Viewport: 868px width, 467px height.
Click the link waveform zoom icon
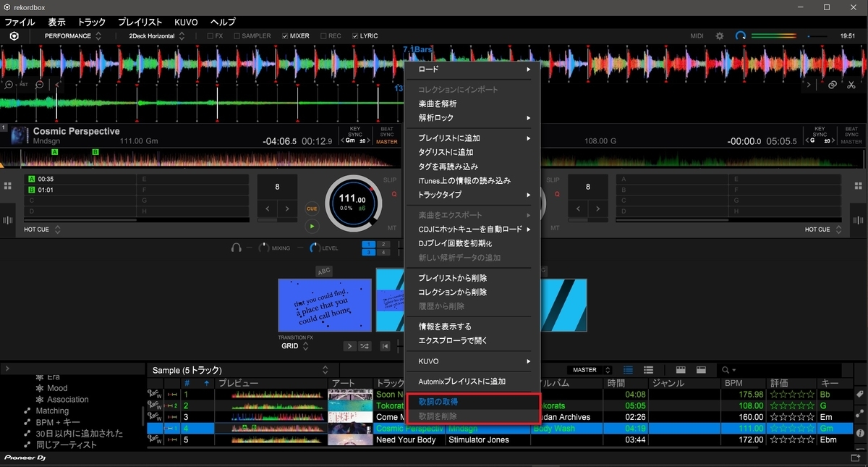pyautogui.click(x=832, y=84)
